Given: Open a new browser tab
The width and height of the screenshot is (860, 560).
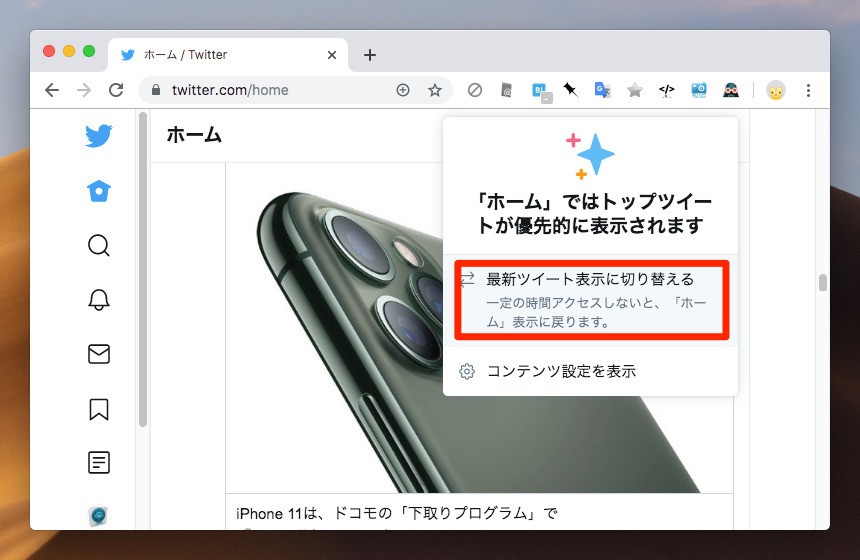Looking at the screenshot, I should pyautogui.click(x=370, y=55).
